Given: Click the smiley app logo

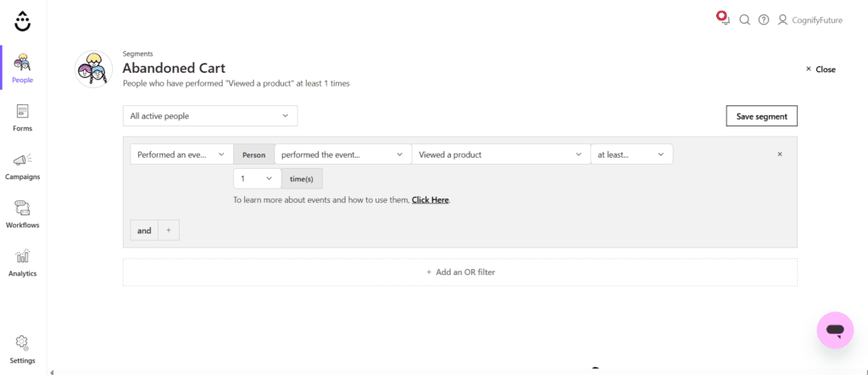Looking at the screenshot, I should (23, 20).
